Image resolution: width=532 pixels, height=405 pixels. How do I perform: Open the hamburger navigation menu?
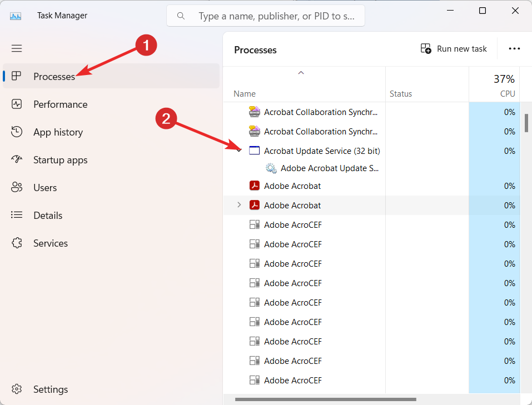point(17,48)
